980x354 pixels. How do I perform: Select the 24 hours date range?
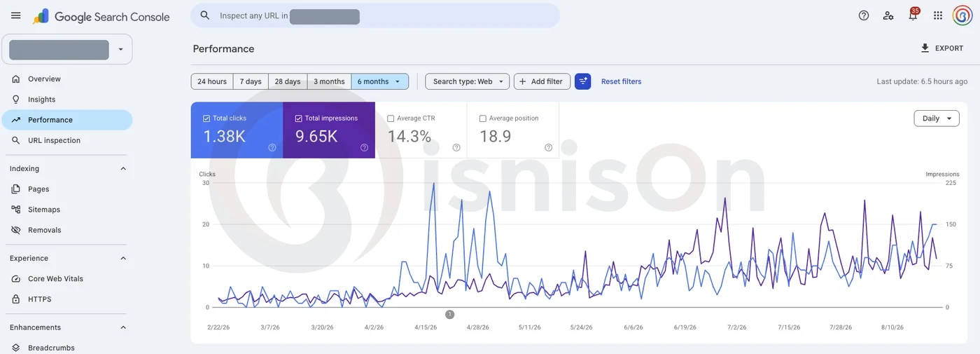click(212, 81)
